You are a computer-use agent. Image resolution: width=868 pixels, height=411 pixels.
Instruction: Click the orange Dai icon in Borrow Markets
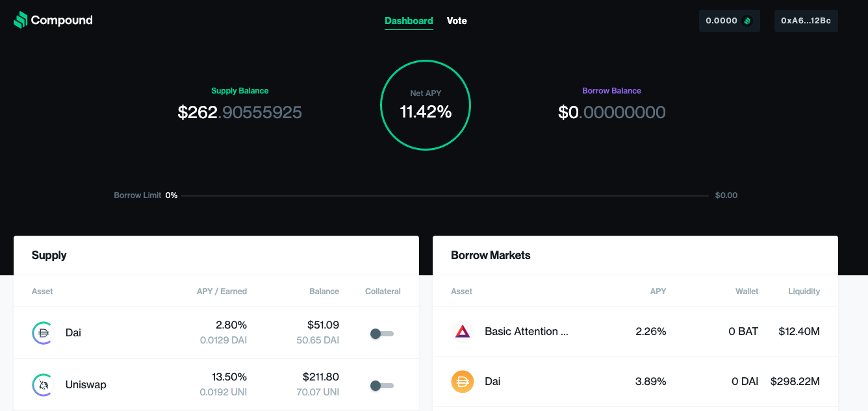coord(463,381)
